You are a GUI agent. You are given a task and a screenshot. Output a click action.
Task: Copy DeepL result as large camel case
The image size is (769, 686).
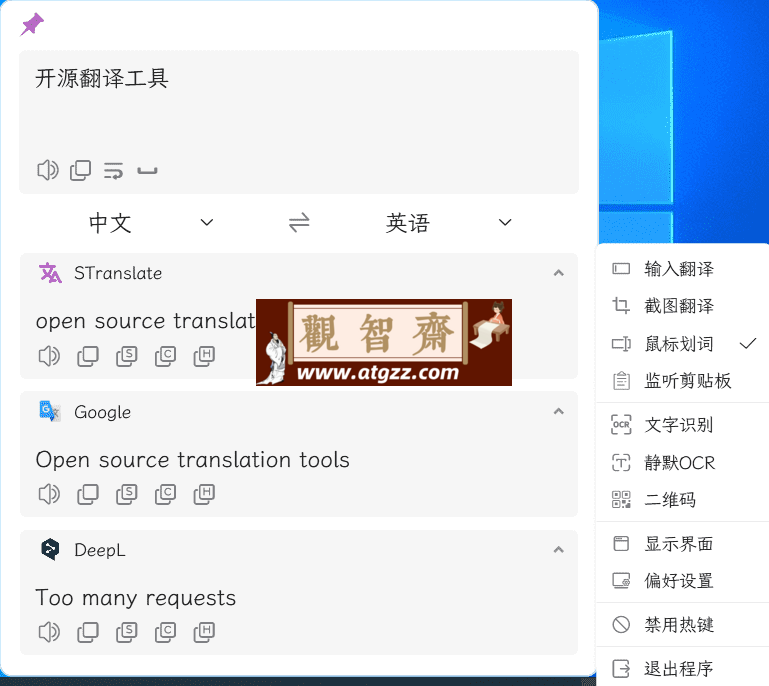[x=204, y=632]
